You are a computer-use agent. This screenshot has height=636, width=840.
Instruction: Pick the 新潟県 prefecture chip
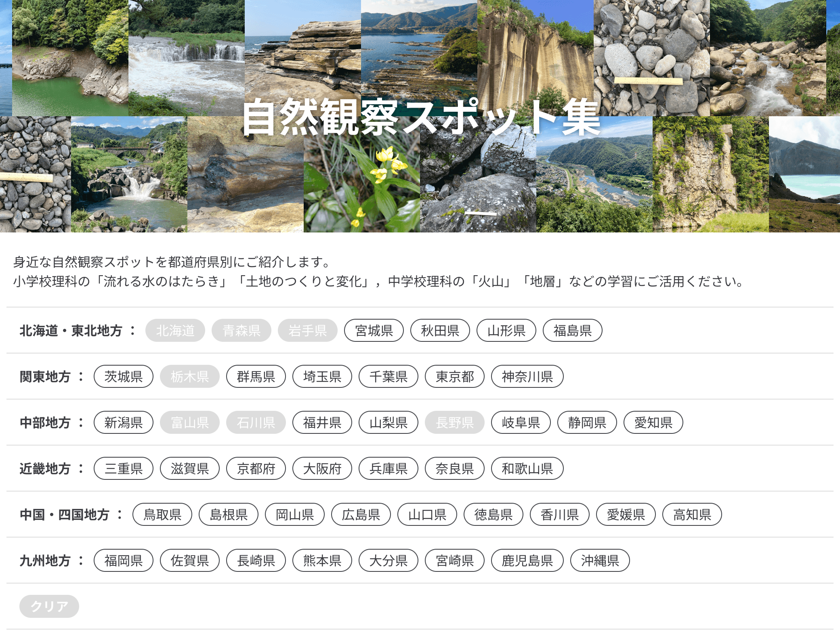coord(123,423)
